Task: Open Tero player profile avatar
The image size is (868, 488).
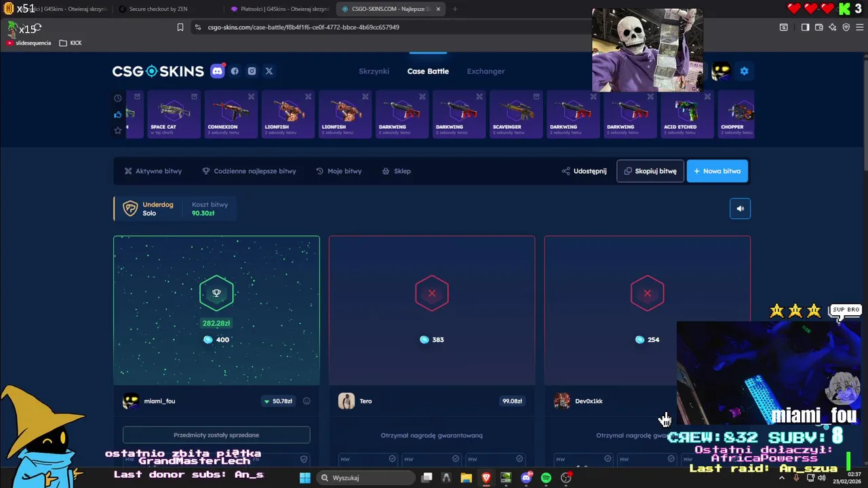Action: 346,401
